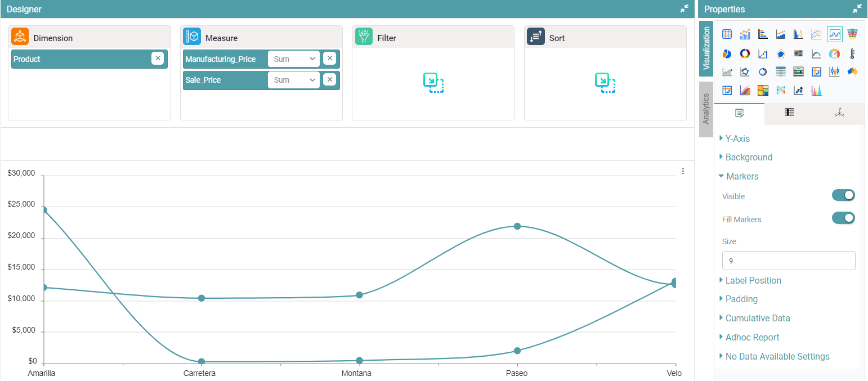Open the axes properties tab
Viewport: 868px width, 381px height.
pos(839,113)
